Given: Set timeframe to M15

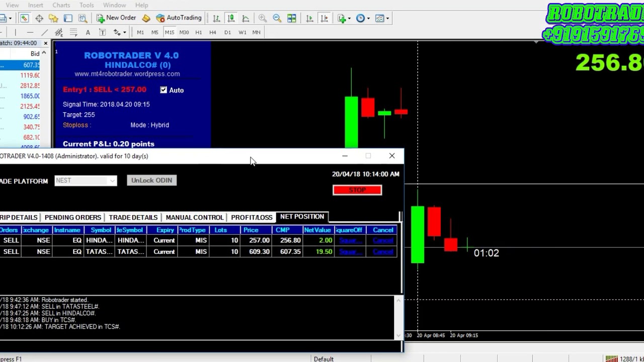Looking at the screenshot, I should click(170, 32).
